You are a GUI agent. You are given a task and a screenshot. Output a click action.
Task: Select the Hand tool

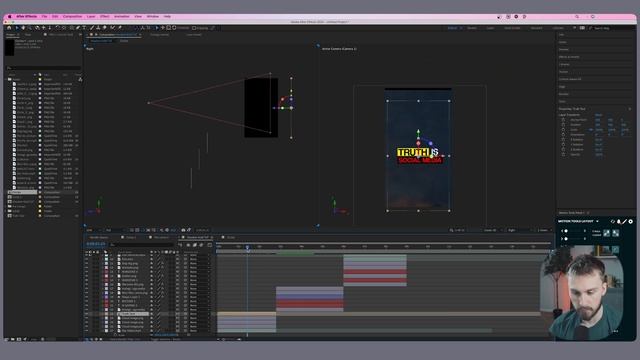tap(23, 28)
